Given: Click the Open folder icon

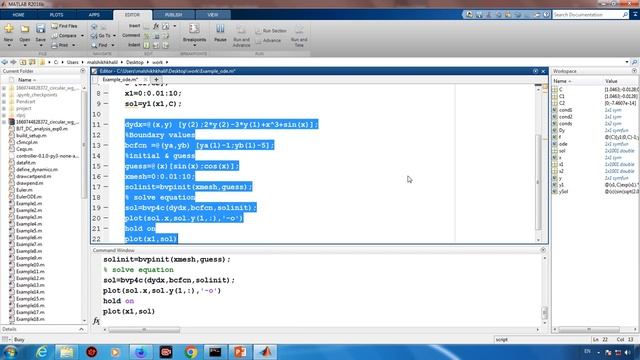Looking at the screenshot, I should pos(25,29).
